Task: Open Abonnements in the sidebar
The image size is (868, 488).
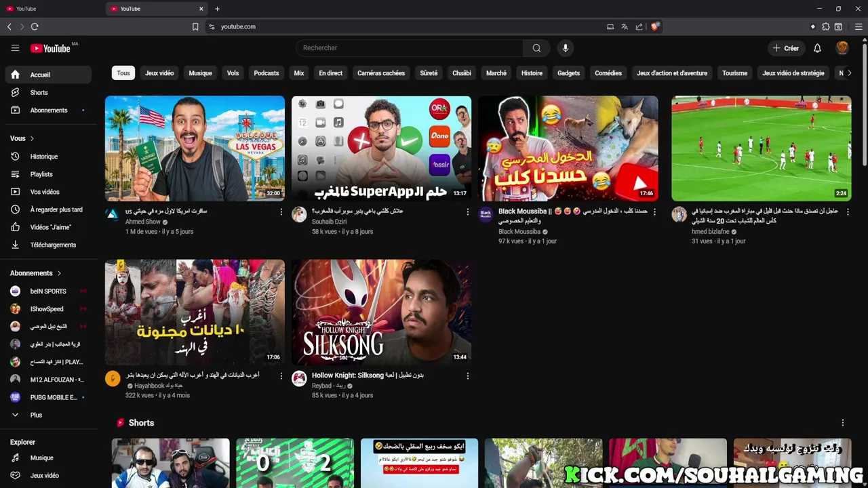Action: click(x=47, y=110)
